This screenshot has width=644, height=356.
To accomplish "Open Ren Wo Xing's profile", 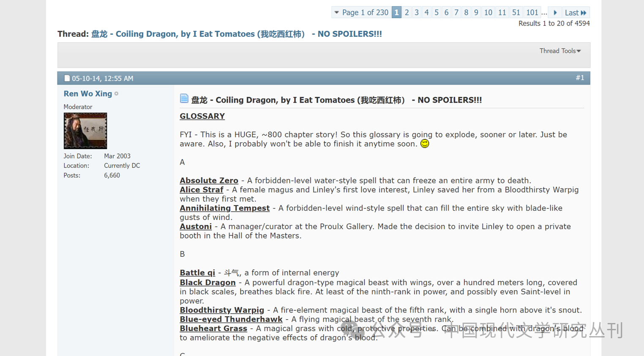I will 88,93.
